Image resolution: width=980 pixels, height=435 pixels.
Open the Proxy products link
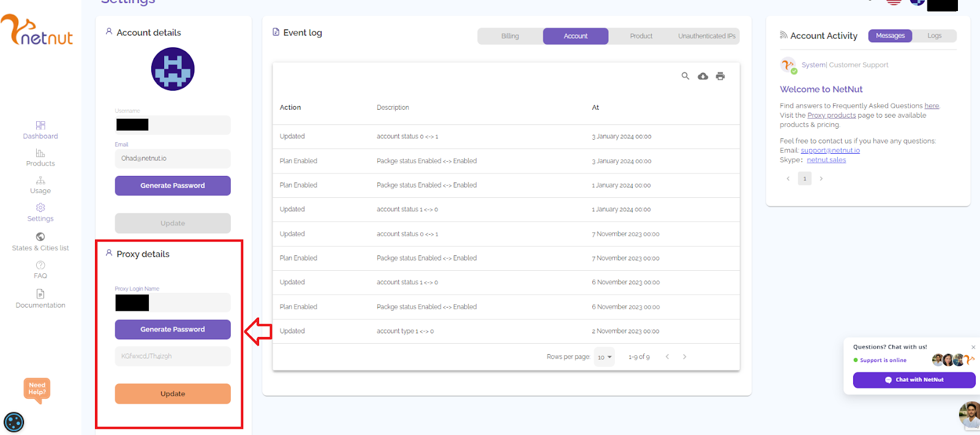pyautogui.click(x=831, y=115)
